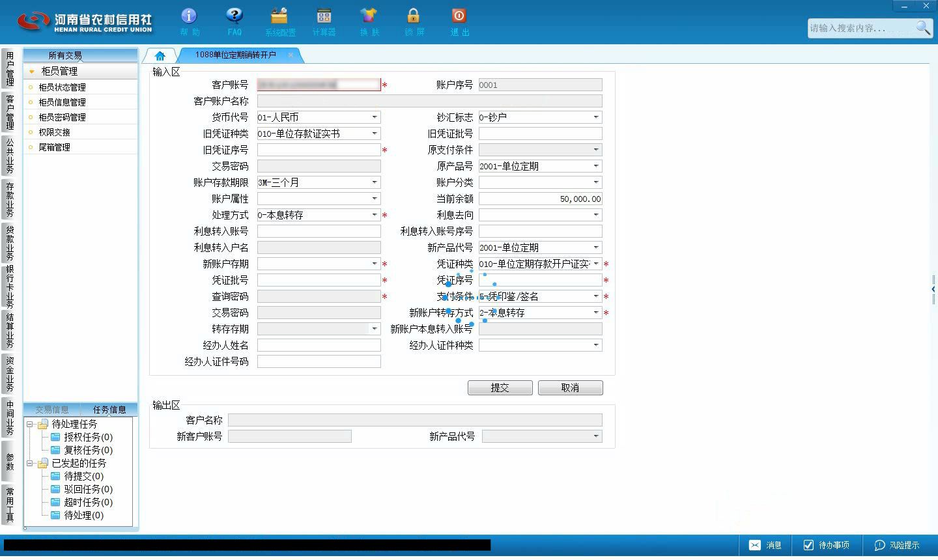Open the 货币代号 dropdown
Viewport: 938px width, 560px height.
pos(375,117)
